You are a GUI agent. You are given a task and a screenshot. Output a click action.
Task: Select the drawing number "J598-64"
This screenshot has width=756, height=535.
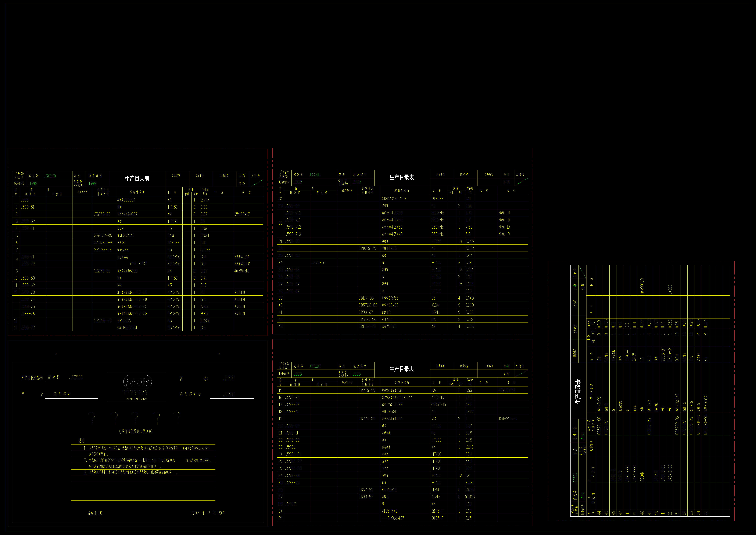[x=292, y=206]
